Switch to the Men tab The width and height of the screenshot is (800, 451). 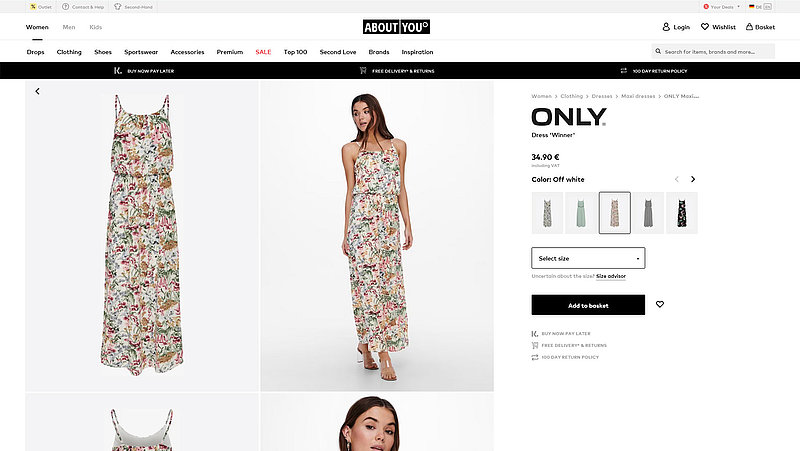(x=68, y=27)
